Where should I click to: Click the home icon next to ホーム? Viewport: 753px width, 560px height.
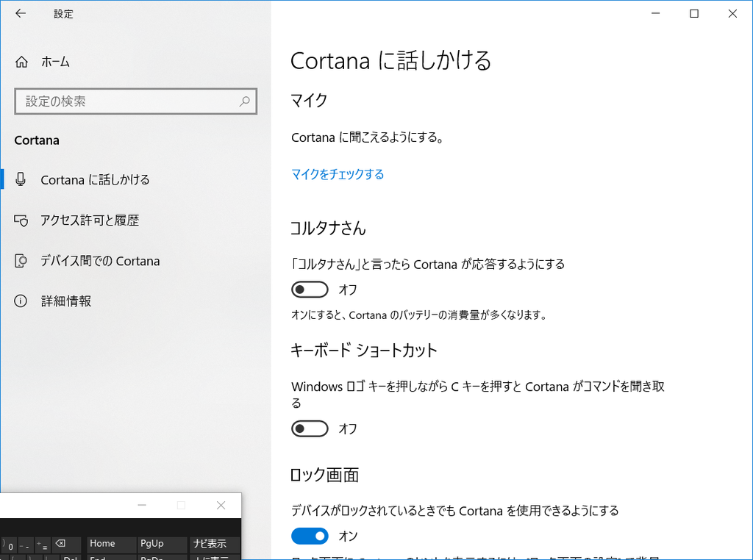tap(21, 62)
